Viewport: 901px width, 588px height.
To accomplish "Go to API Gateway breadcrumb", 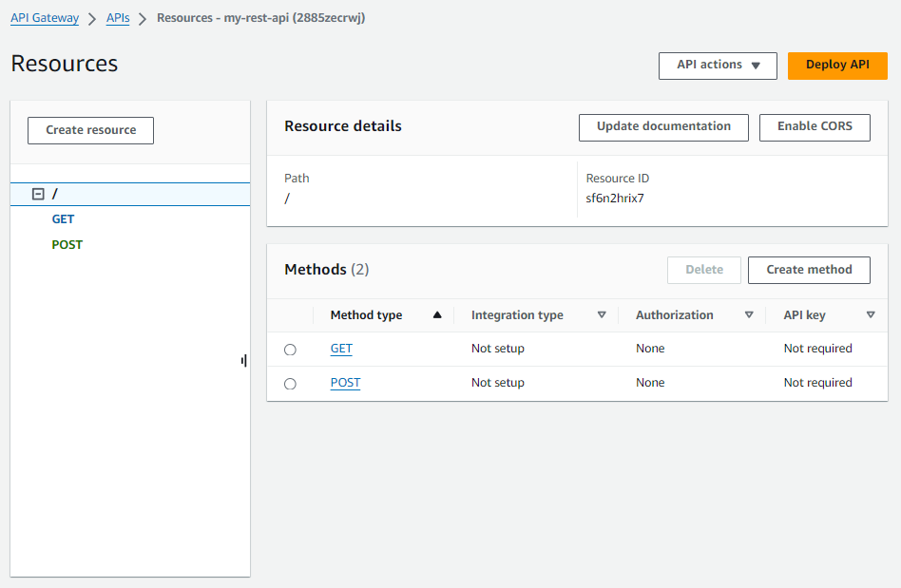I will (45, 18).
